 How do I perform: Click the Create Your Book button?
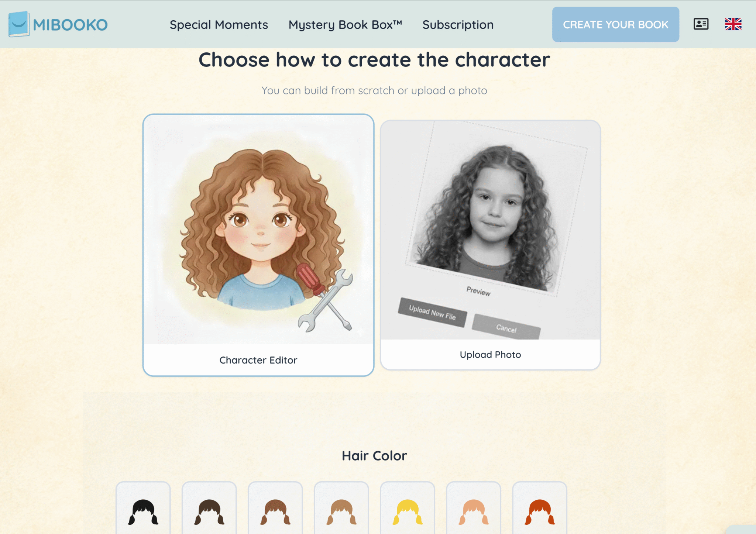pos(615,24)
